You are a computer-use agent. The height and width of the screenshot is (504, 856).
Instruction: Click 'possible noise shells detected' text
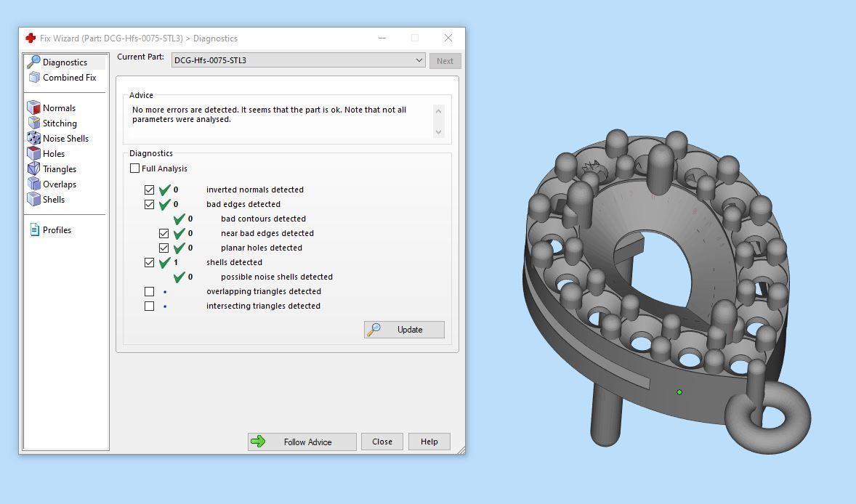click(277, 277)
